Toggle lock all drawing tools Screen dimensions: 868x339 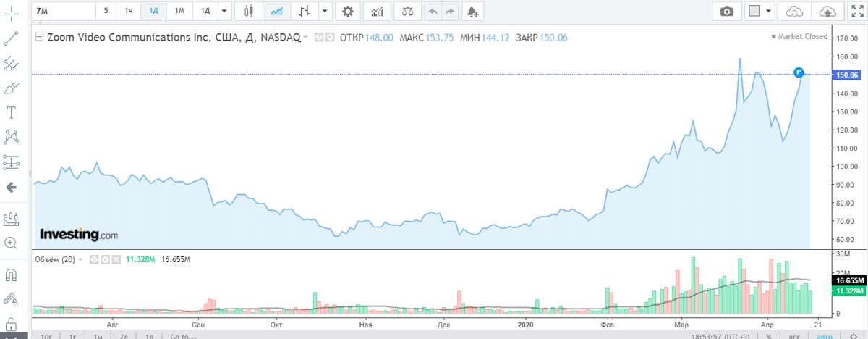(x=11, y=323)
